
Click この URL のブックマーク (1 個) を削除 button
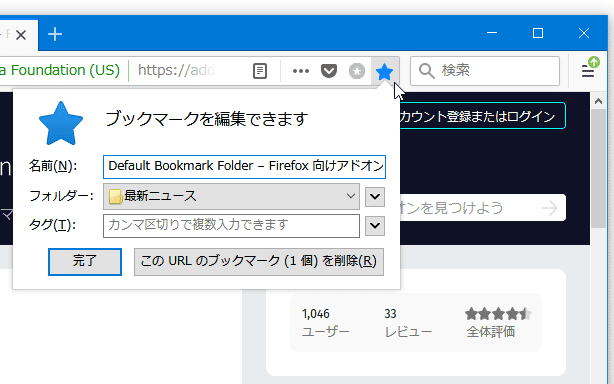click(259, 261)
